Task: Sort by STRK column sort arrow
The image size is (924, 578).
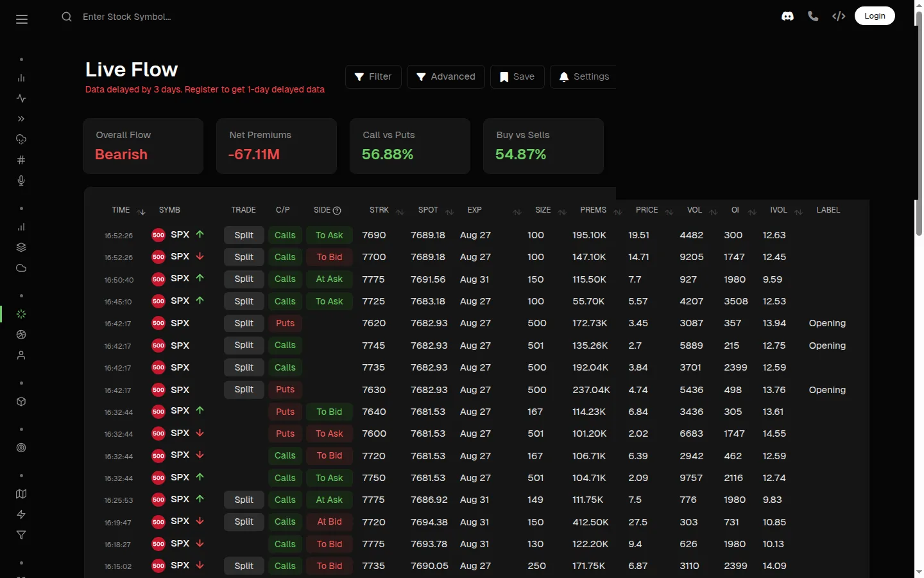Action: (x=400, y=212)
